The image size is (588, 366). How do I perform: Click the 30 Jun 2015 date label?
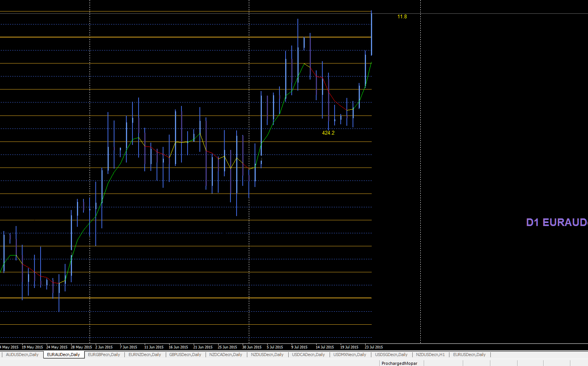point(252,347)
